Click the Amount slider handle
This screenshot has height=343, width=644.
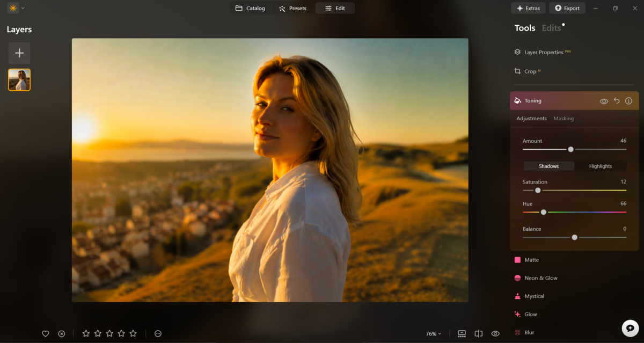[x=570, y=149]
